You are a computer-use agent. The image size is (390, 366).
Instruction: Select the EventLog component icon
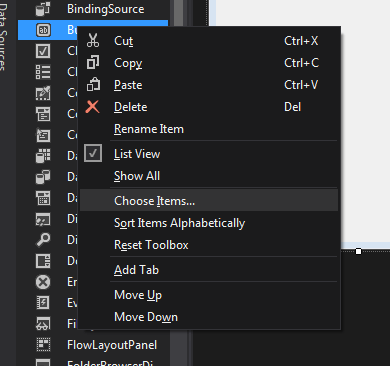coord(43,303)
